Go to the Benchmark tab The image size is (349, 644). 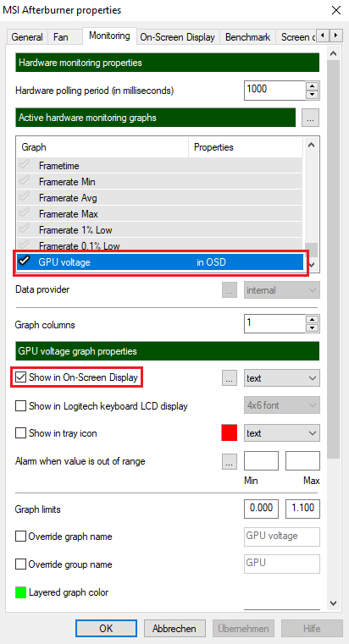pos(248,37)
